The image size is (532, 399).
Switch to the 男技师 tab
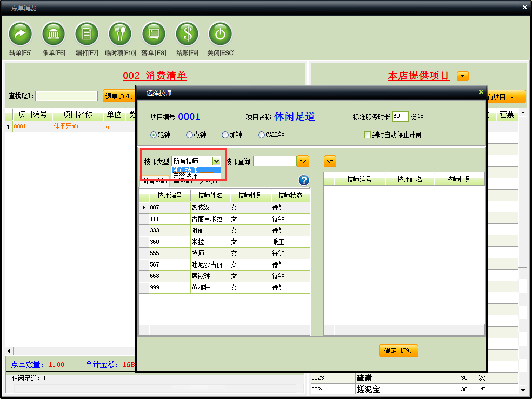[182, 182]
